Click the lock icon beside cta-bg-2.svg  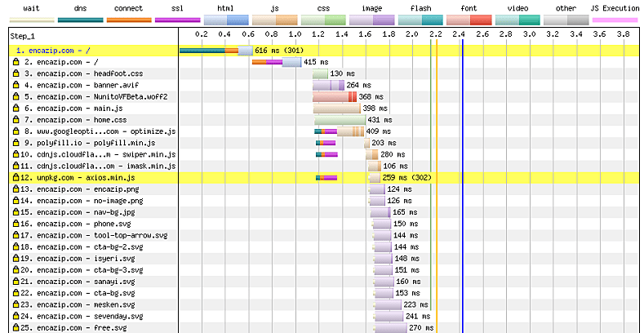tap(16, 247)
